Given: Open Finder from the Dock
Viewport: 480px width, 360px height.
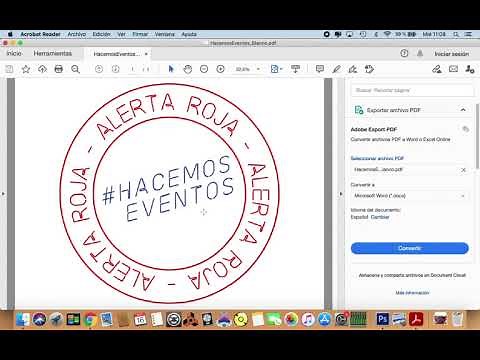Looking at the screenshot, I should [23, 319].
